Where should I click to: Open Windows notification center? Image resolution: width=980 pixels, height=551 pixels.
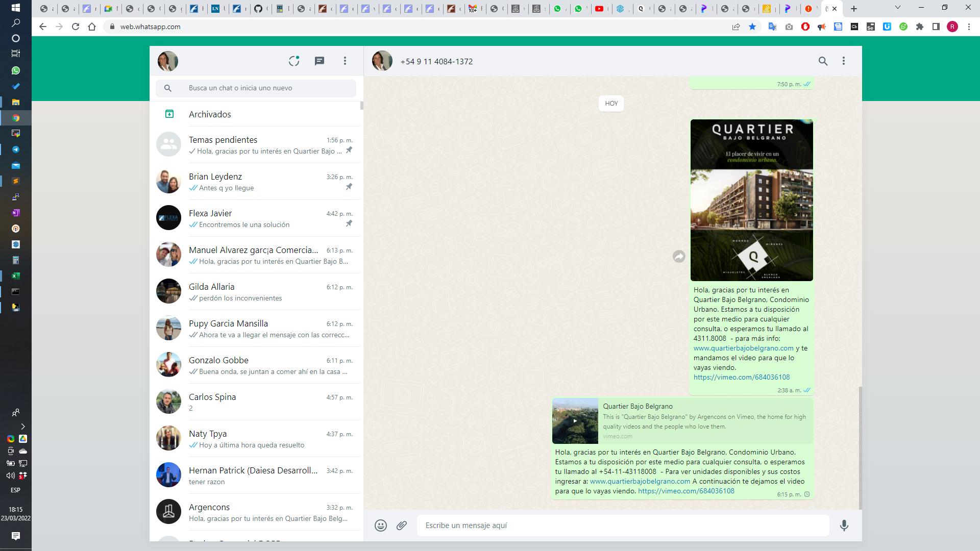[x=15, y=536]
